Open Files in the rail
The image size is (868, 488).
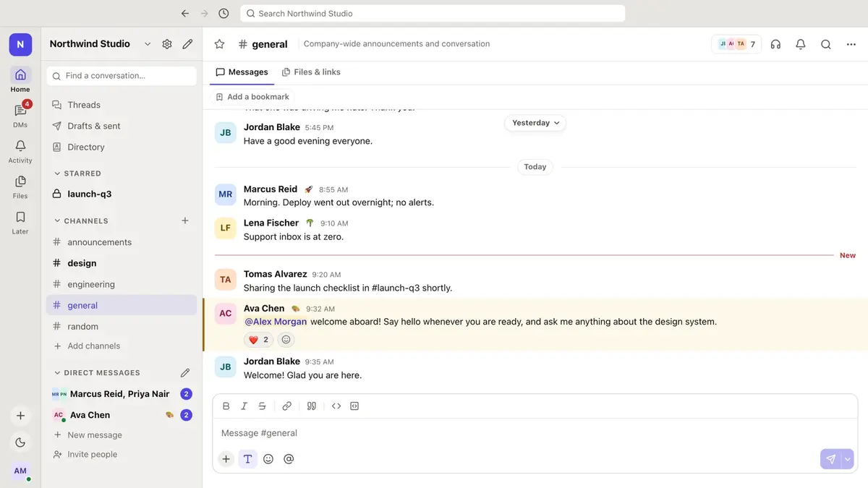pyautogui.click(x=20, y=186)
